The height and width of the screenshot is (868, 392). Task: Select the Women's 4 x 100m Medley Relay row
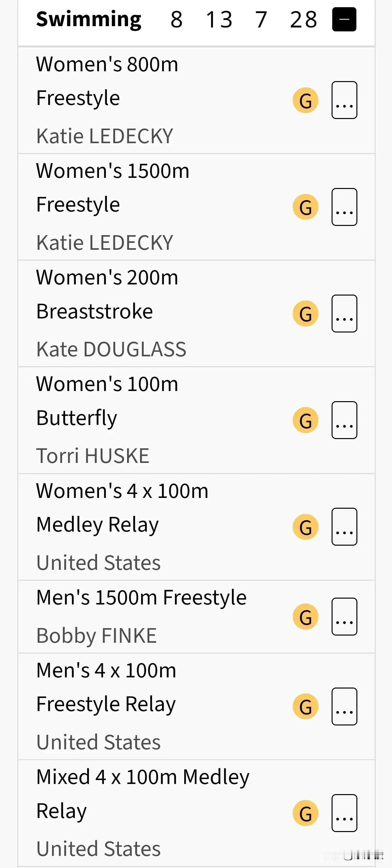tap(196, 527)
